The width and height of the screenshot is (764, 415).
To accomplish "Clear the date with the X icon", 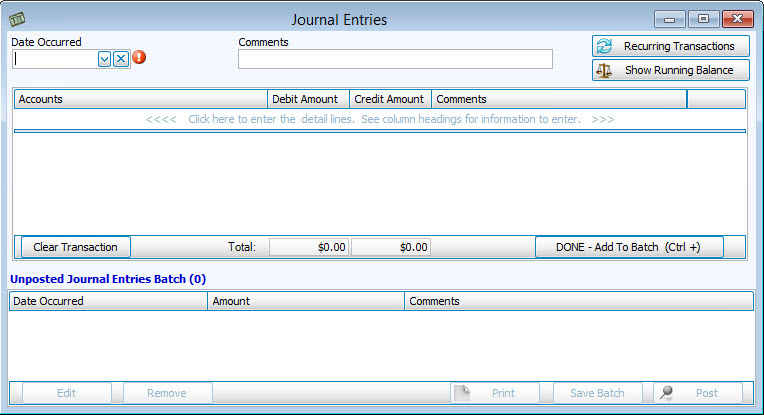I will click(121, 59).
